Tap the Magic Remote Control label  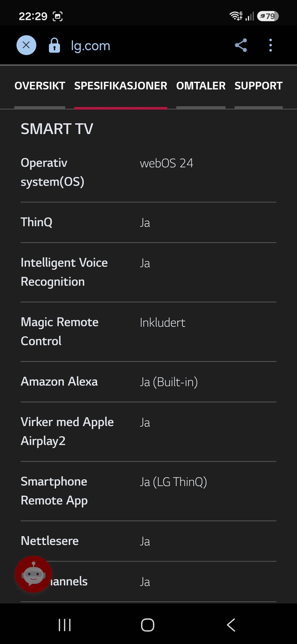click(59, 331)
